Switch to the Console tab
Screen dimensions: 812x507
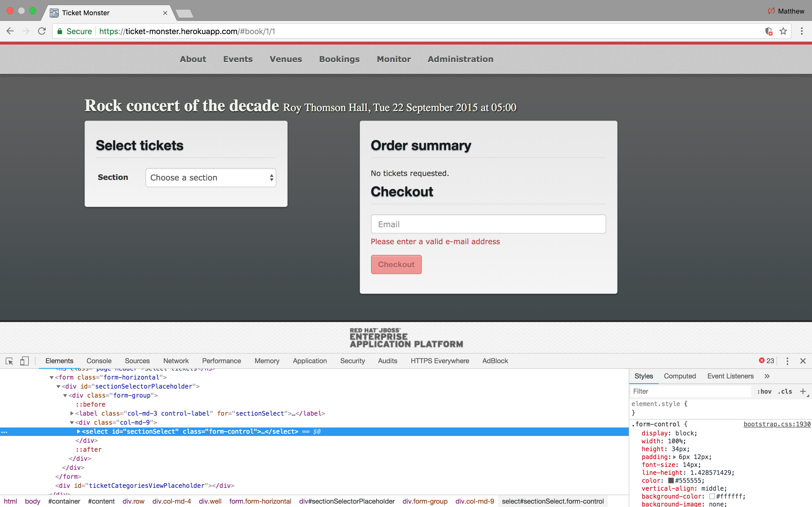pos(99,361)
